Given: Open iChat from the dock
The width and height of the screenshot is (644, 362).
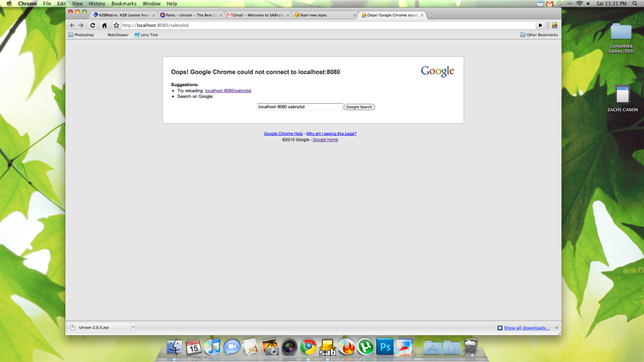Looking at the screenshot, I should [231, 347].
